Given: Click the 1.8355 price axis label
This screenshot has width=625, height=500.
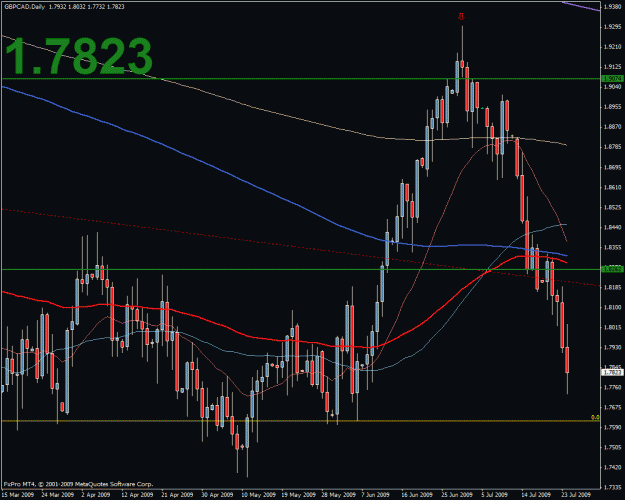Looking at the screenshot, I should click(613, 247).
